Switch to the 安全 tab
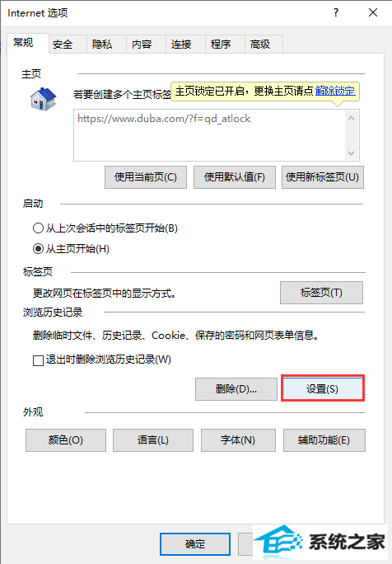 63,45
